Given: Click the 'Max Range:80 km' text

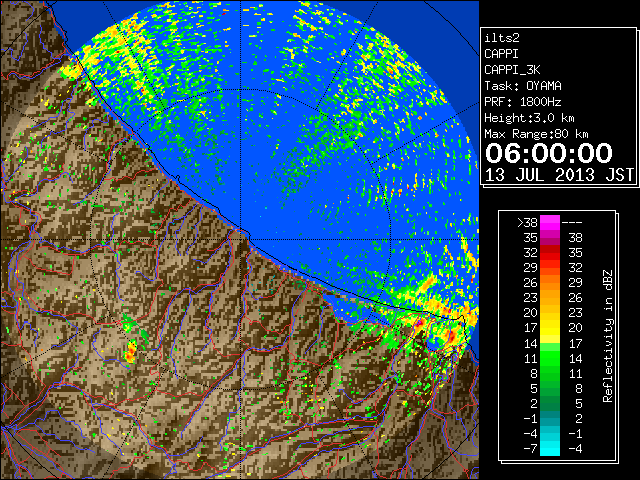Looking at the screenshot, I should [536, 134].
